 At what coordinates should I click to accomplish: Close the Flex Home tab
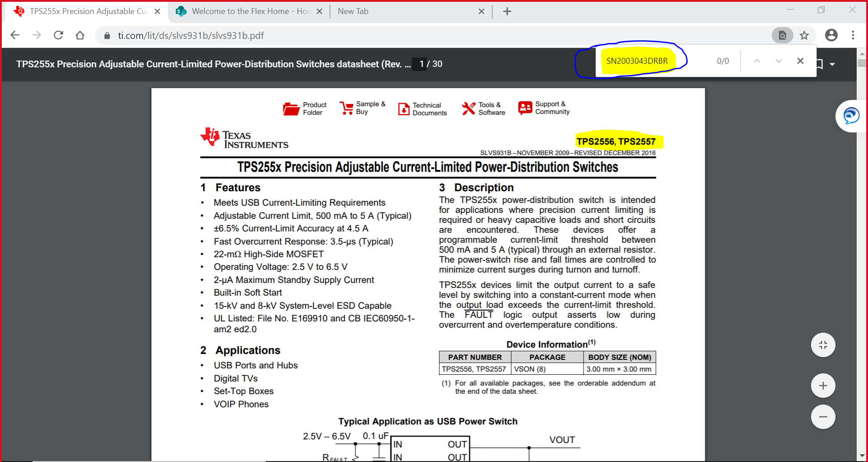[x=319, y=11]
